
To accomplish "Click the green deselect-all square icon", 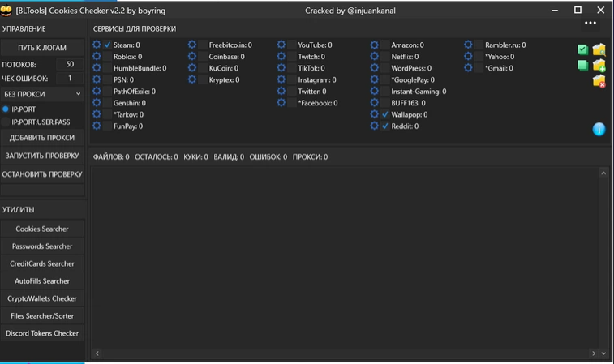I will 582,65.
